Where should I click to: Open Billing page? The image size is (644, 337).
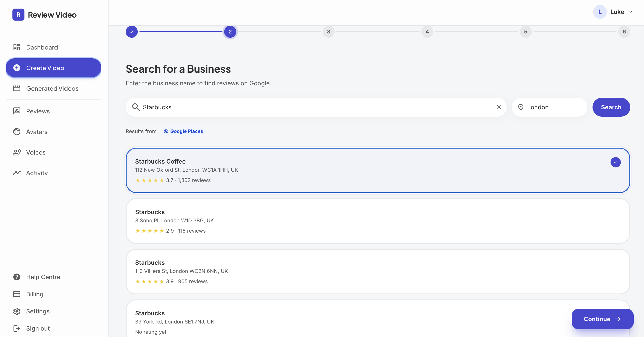[x=53, y=294]
